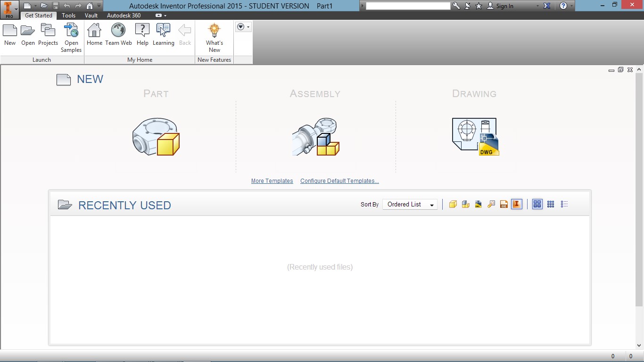Switch to list view layout
This screenshot has height=362, width=644.
[x=564, y=204]
